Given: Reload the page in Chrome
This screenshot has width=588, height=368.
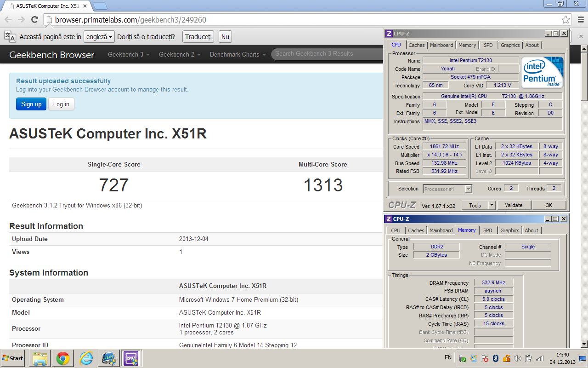Looking at the screenshot, I should (x=34, y=19).
